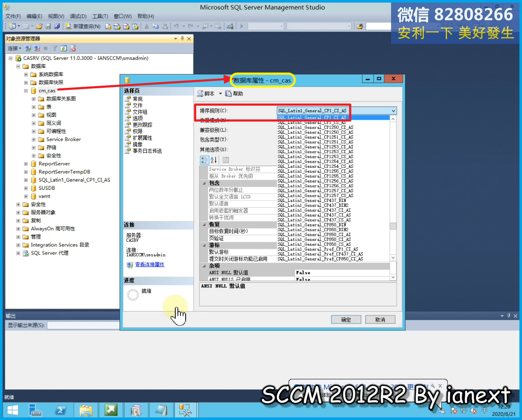This screenshot has height=420, width=522.
Task: Click the Save All icon in main toolbar
Action: point(56,26)
